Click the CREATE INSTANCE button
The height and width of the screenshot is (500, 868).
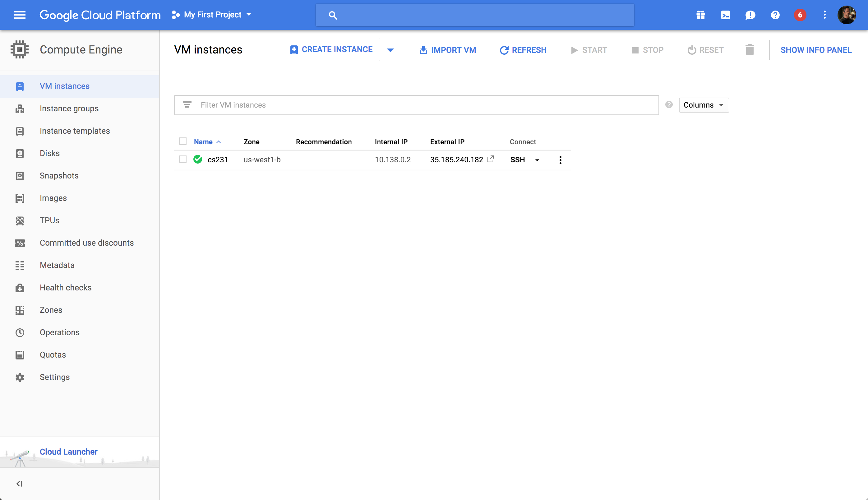point(331,49)
